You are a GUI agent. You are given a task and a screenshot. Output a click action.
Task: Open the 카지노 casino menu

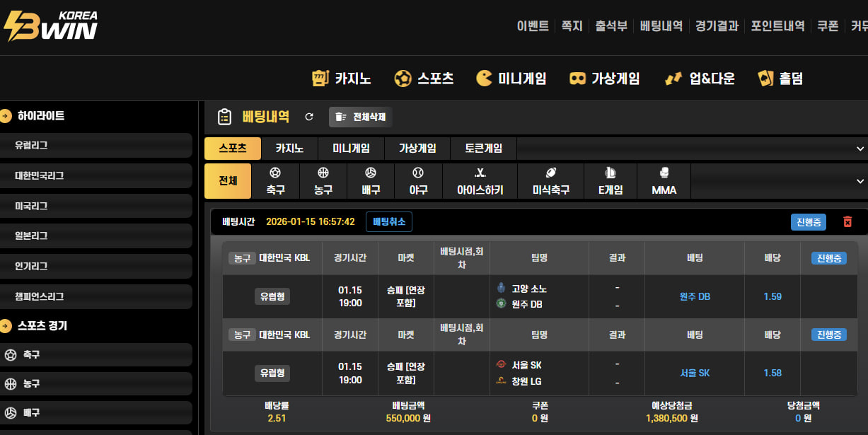342,78
